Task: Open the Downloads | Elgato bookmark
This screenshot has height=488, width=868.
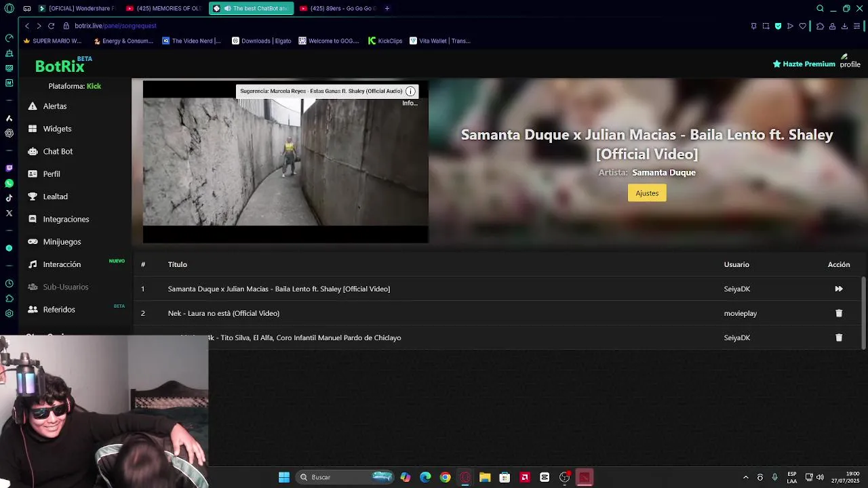Action: (262, 41)
